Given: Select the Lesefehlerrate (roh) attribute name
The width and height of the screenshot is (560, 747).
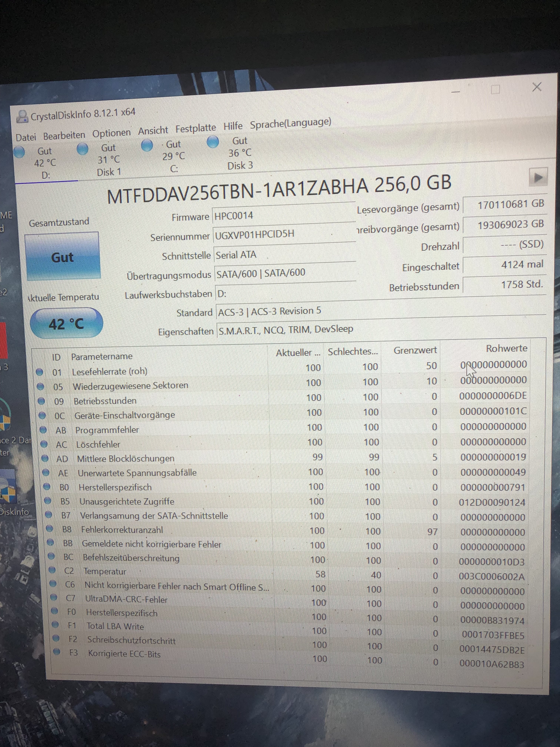Looking at the screenshot, I should (x=110, y=371).
